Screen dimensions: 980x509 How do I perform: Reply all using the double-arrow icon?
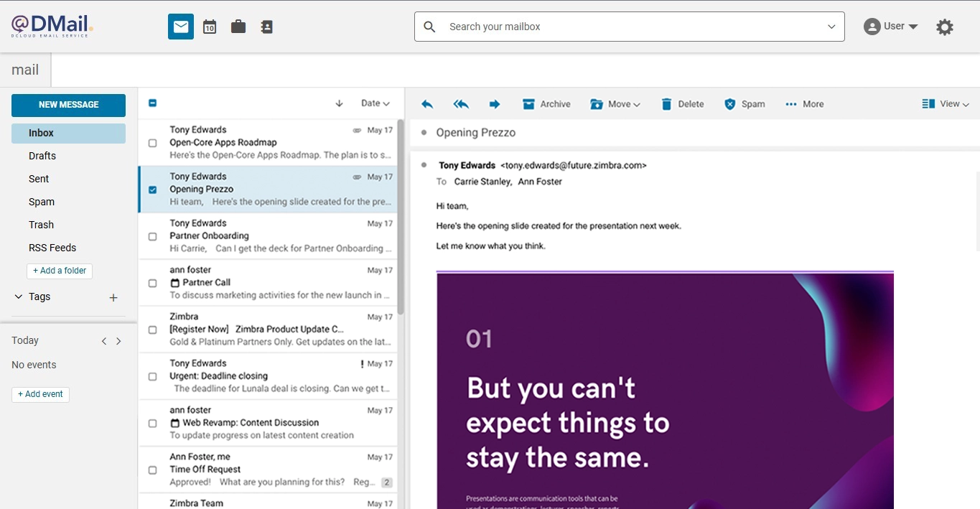coord(460,103)
